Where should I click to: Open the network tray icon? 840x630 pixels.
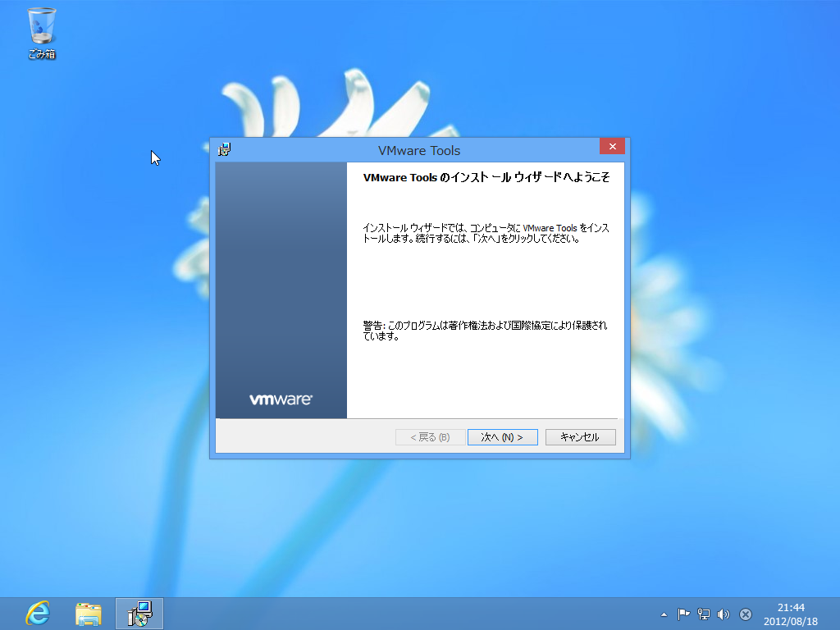pos(703,614)
